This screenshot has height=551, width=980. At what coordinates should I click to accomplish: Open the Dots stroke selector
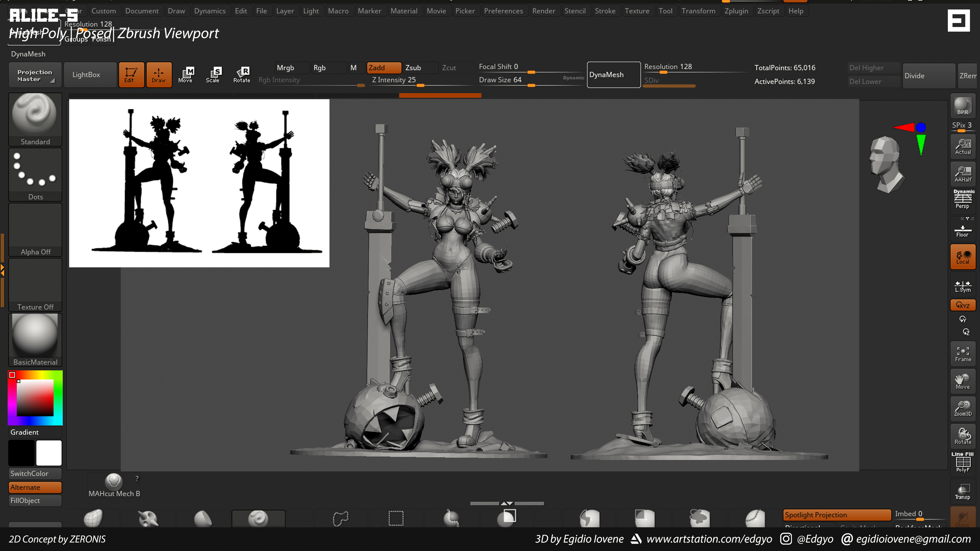coord(35,174)
